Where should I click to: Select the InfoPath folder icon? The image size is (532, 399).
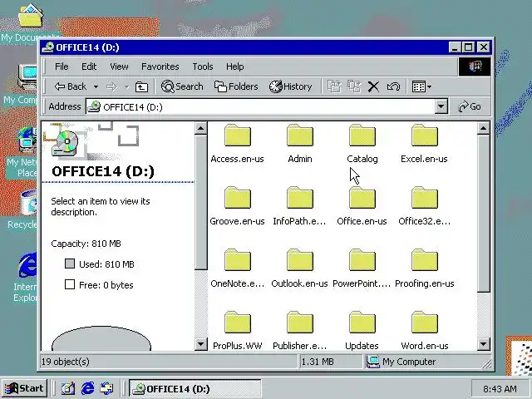[x=299, y=198]
